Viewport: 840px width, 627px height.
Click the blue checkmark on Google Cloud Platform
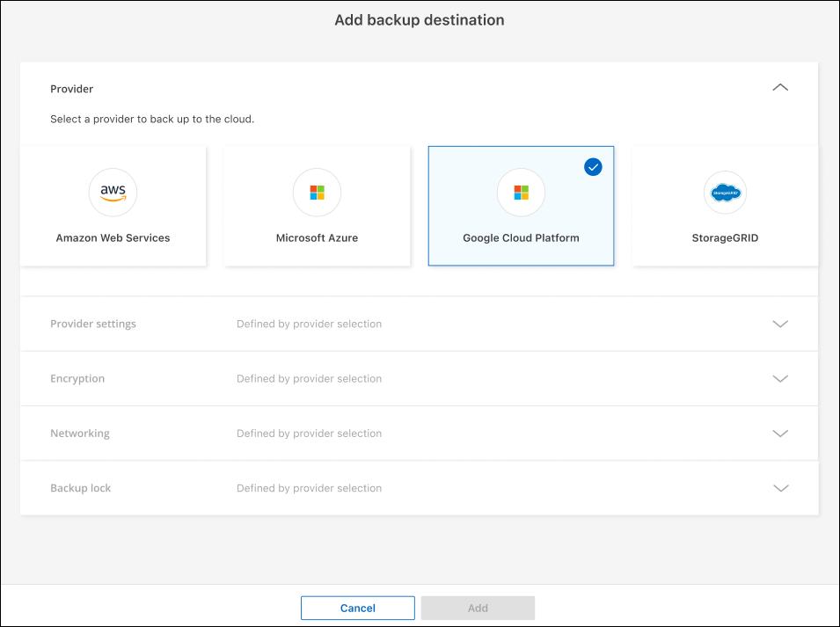pyautogui.click(x=593, y=167)
